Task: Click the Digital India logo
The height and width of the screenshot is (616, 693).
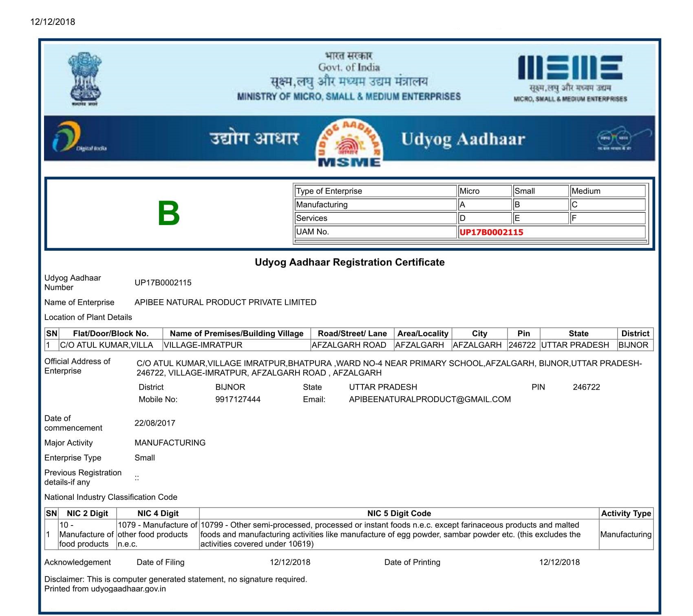Action: point(79,137)
